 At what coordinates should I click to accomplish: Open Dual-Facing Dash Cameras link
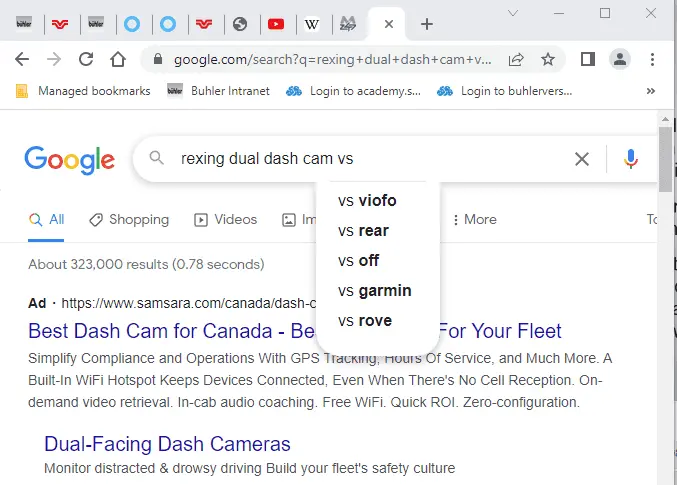coord(167,444)
